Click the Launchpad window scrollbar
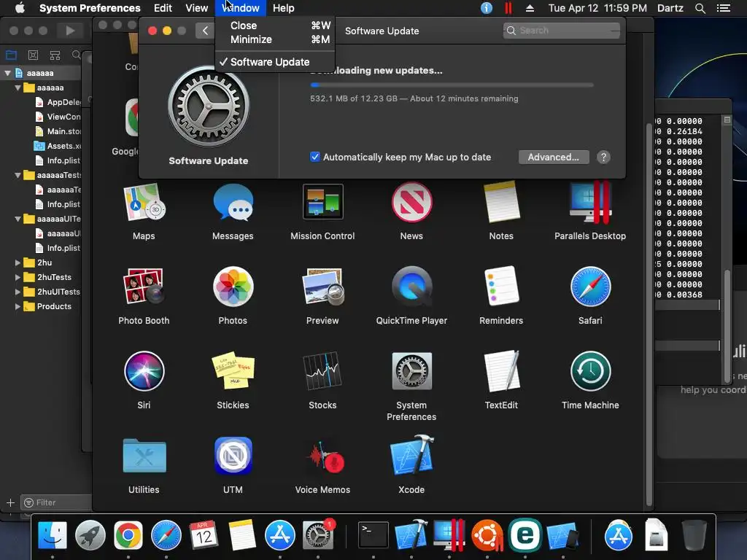 coord(649,314)
